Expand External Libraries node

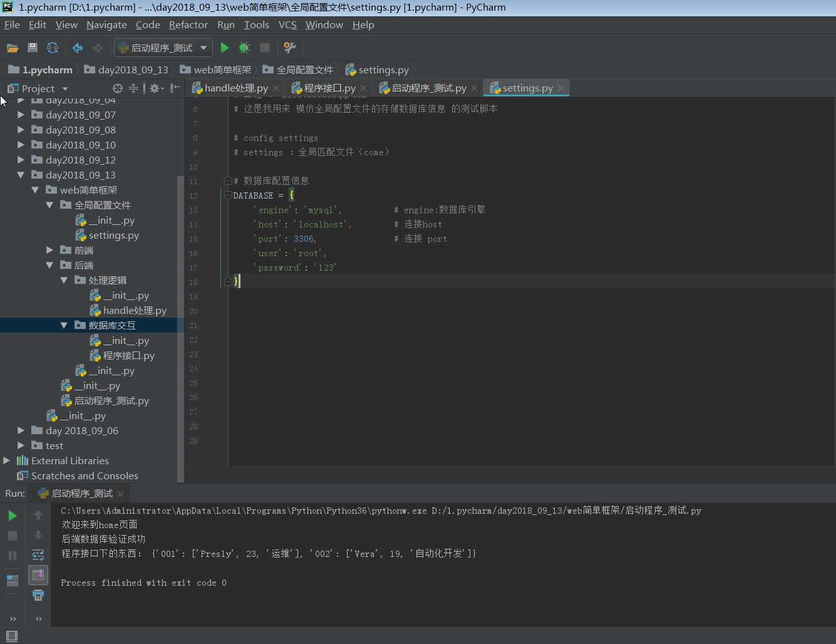6,460
